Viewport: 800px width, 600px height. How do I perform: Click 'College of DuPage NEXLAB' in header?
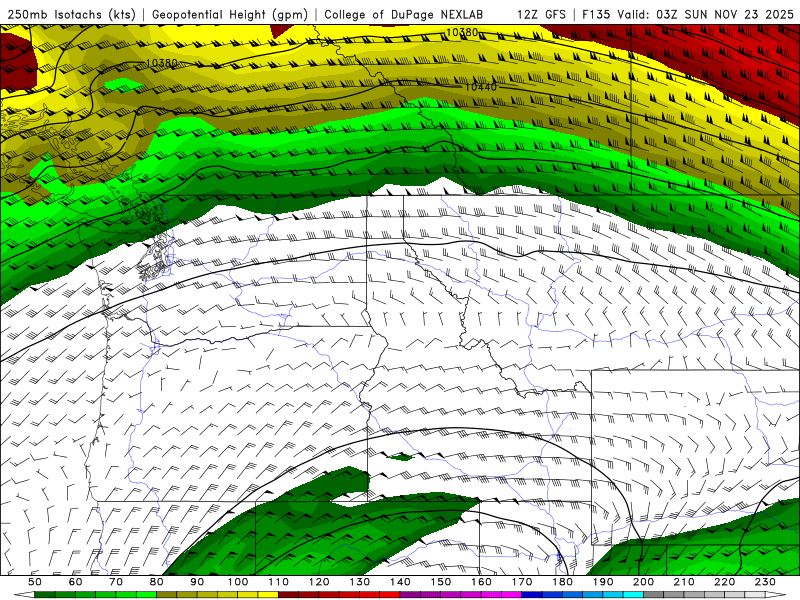pyautogui.click(x=404, y=15)
